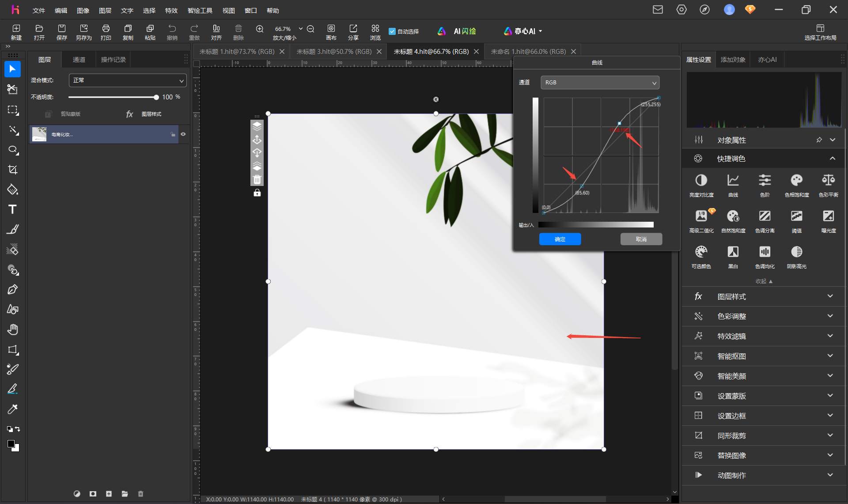This screenshot has height=504, width=848.
Task: Open 阈值 threshold adjustment
Action: click(797, 220)
